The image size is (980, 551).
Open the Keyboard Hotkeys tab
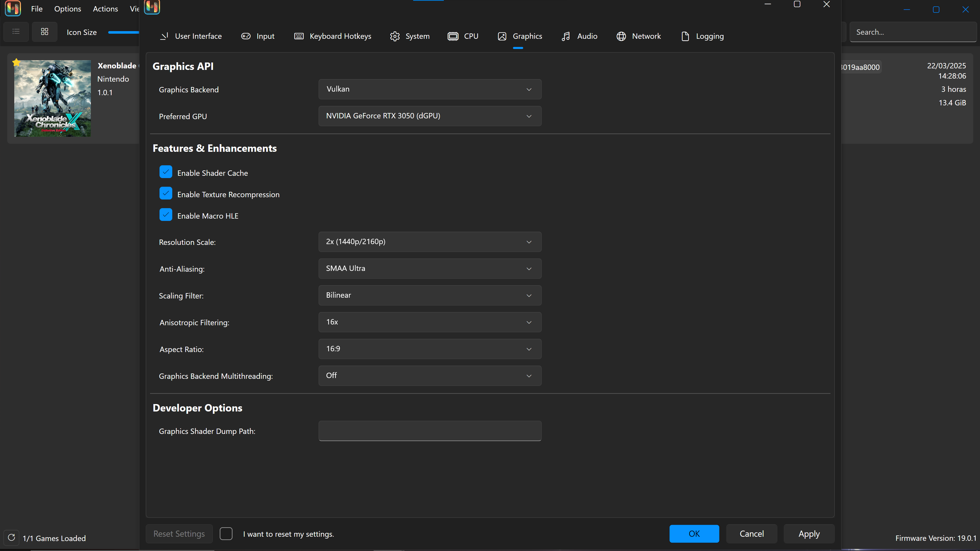(x=333, y=36)
